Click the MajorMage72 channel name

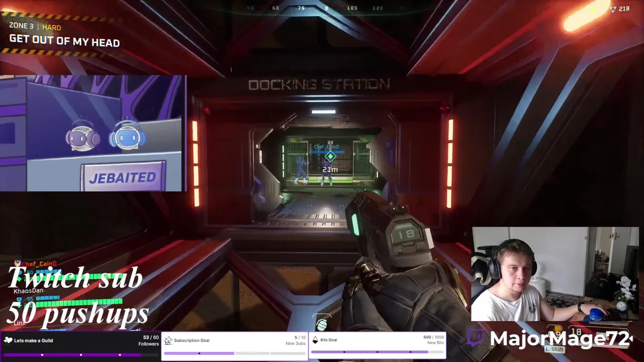coord(561,338)
